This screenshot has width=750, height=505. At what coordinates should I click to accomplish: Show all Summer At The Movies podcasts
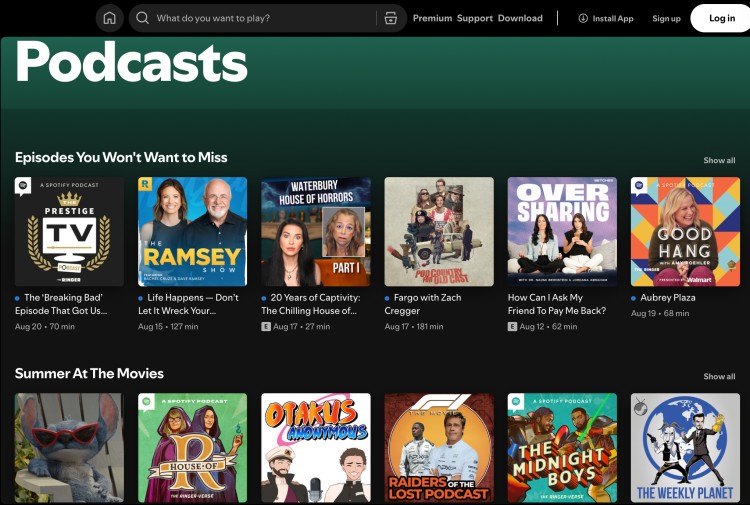[x=719, y=376]
